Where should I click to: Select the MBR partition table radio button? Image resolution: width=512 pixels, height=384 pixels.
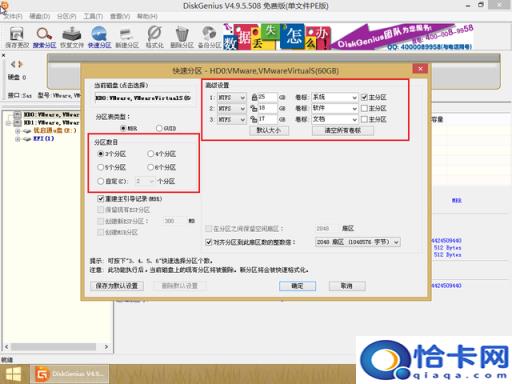(x=123, y=128)
